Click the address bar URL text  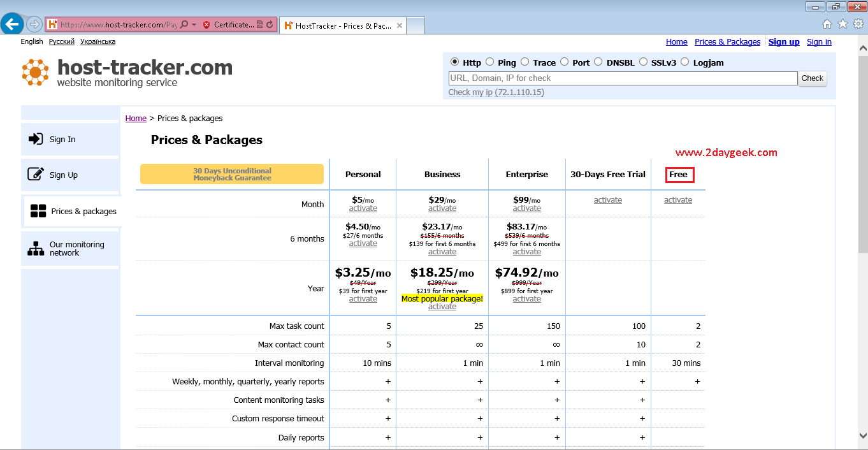118,25
